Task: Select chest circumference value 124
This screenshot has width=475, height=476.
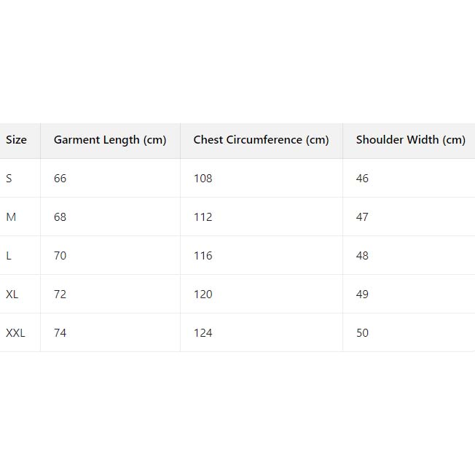Action: [203, 333]
